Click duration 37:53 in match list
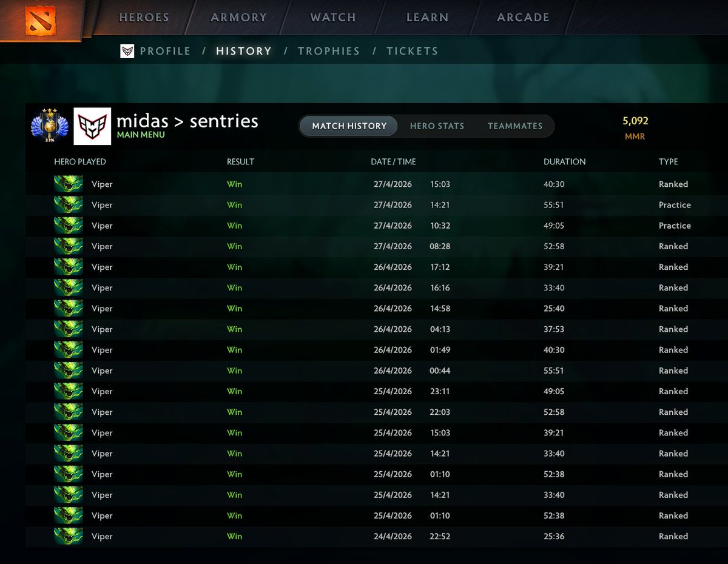 click(x=554, y=329)
